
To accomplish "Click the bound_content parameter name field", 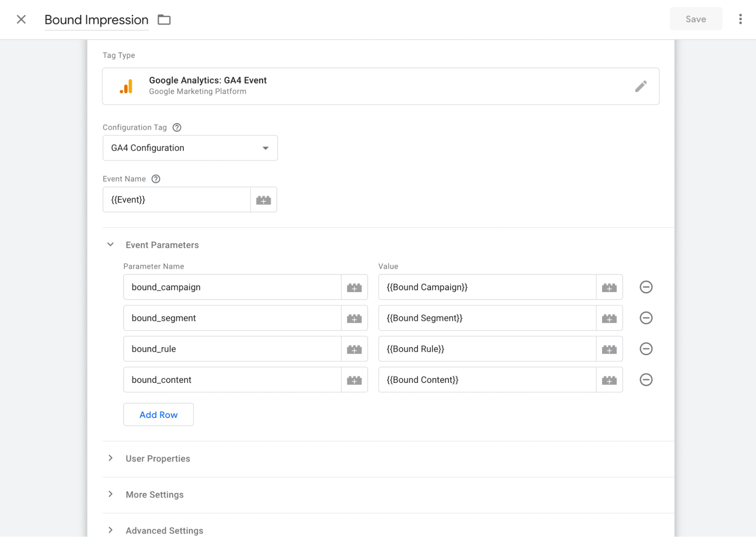I will (232, 380).
